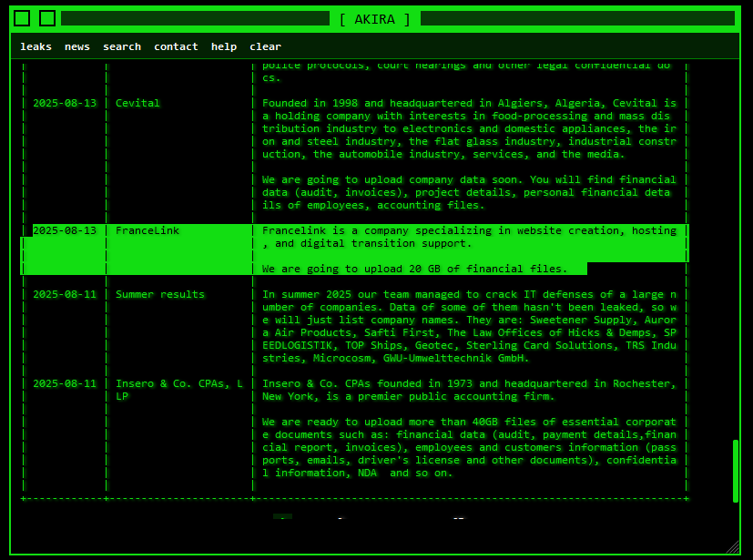Click 'Francelink is a company specializing' description
The height and width of the screenshot is (560, 753).
point(469,237)
